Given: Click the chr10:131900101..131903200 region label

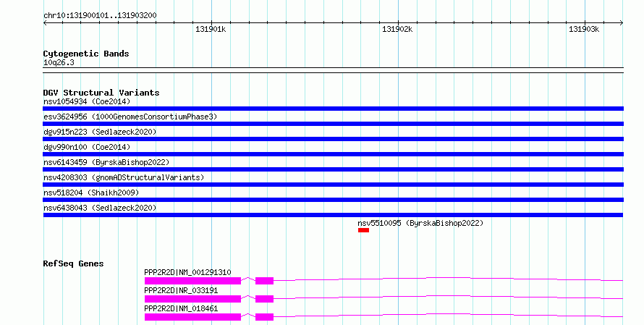Looking at the screenshot, I should click(x=100, y=15).
